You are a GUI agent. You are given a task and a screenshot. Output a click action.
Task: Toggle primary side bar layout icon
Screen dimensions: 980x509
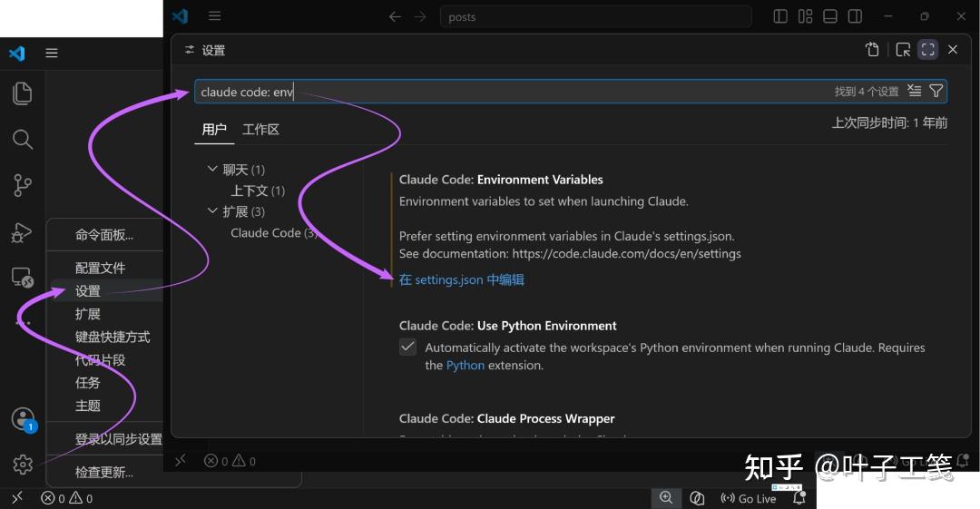pyautogui.click(x=780, y=17)
